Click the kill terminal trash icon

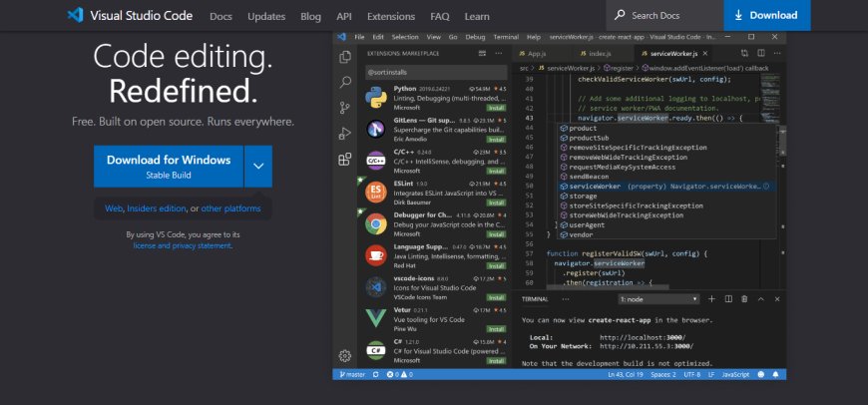(744, 299)
